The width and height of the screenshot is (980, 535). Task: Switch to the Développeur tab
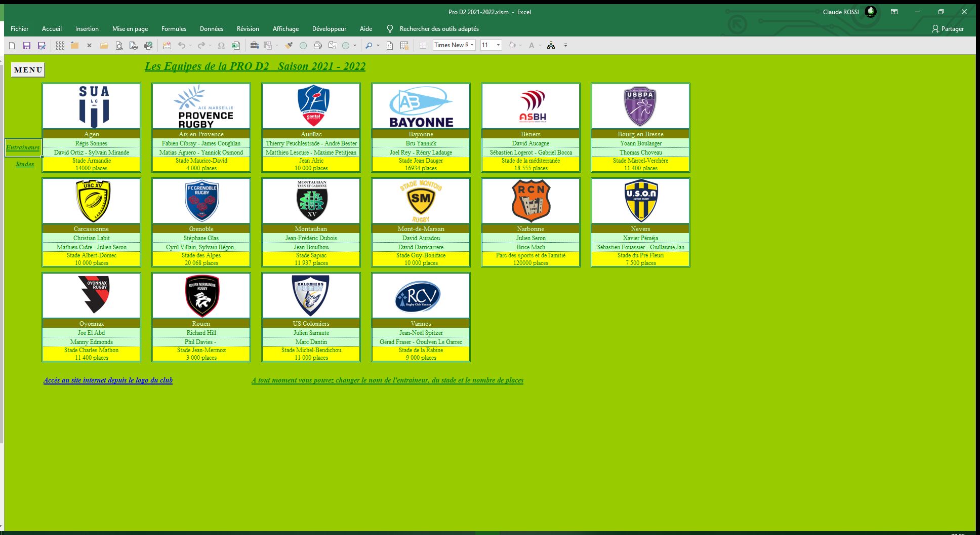(x=329, y=29)
